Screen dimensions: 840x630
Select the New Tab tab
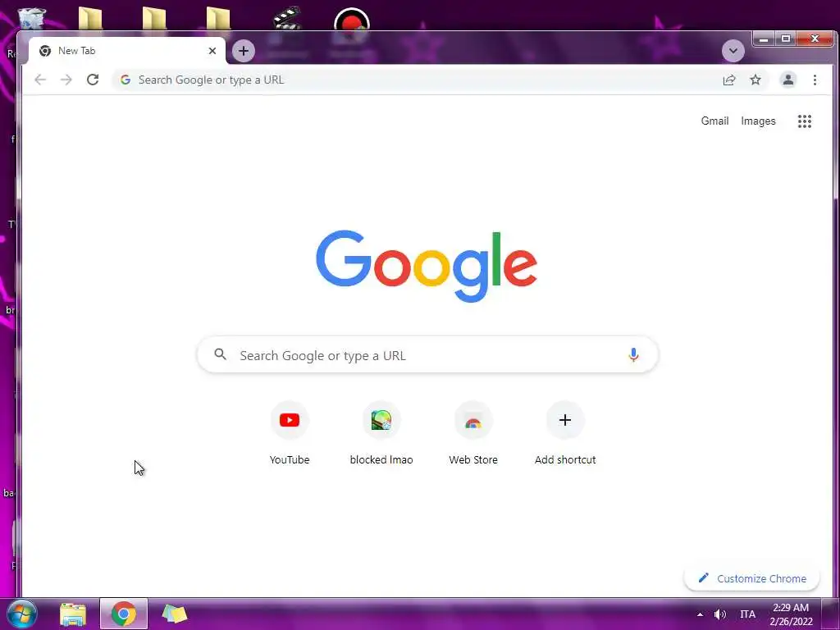[126, 51]
